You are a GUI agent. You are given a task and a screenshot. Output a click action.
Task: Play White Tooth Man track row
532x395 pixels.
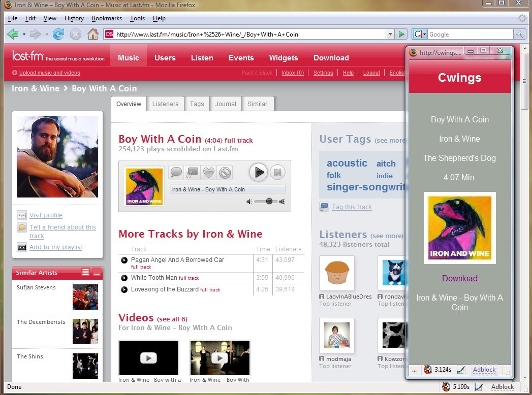[x=124, y=278]
